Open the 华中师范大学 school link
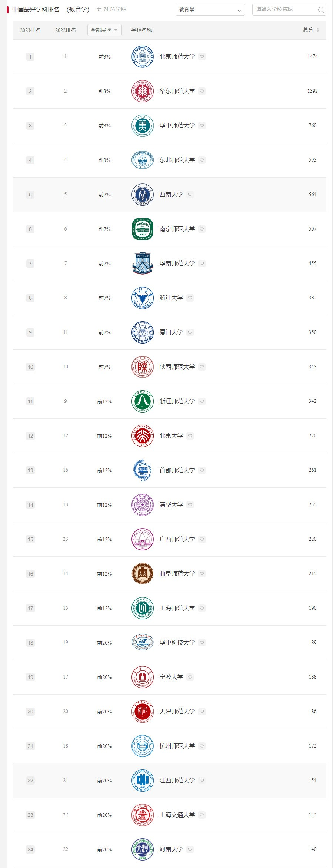The image size is (333, 868). coord(177,126)
